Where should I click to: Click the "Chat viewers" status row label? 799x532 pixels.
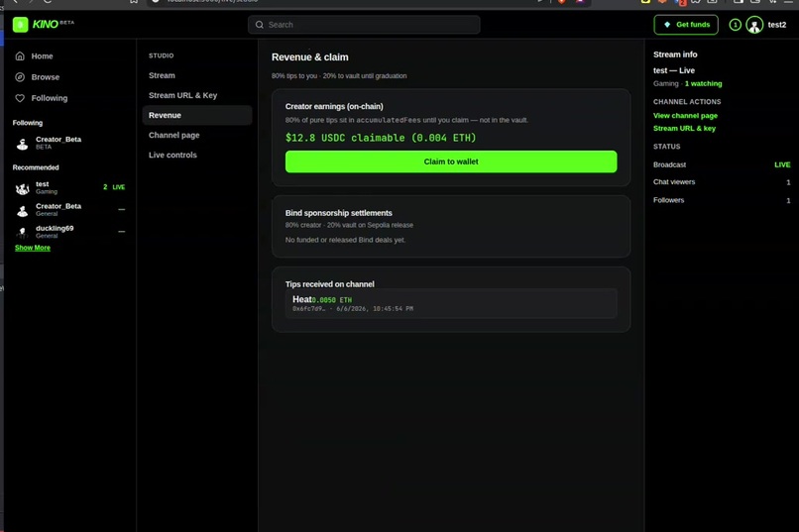674,181
